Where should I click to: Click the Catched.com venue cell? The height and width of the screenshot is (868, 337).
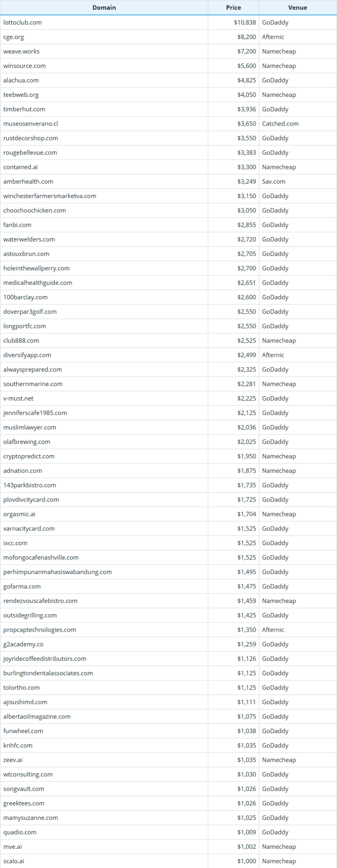280,124
